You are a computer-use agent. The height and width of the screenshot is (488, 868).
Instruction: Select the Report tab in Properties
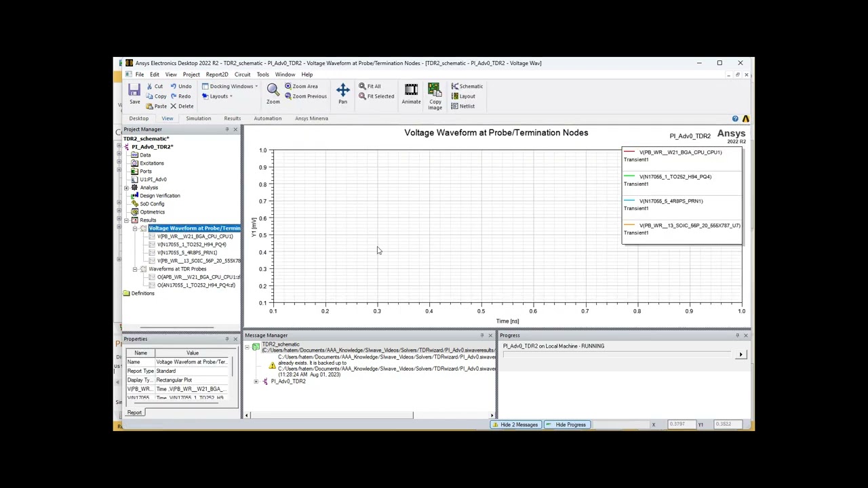[134, 413]
